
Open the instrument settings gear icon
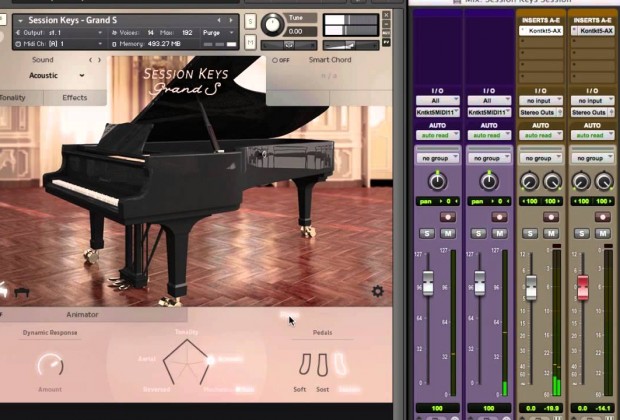point(378,291)
